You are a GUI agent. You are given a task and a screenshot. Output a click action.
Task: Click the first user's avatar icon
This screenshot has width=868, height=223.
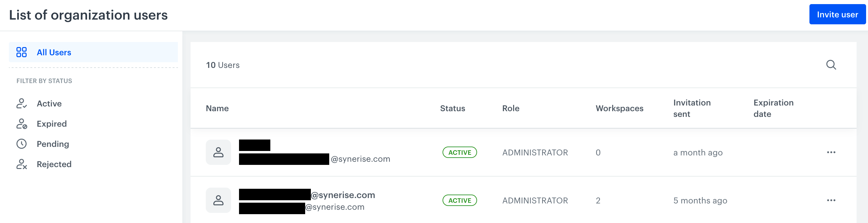(218, 152)
